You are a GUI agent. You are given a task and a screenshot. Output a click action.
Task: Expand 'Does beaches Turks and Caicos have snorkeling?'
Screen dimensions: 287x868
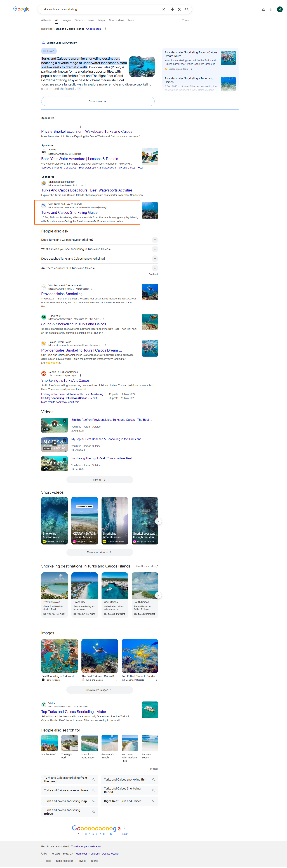100,259
